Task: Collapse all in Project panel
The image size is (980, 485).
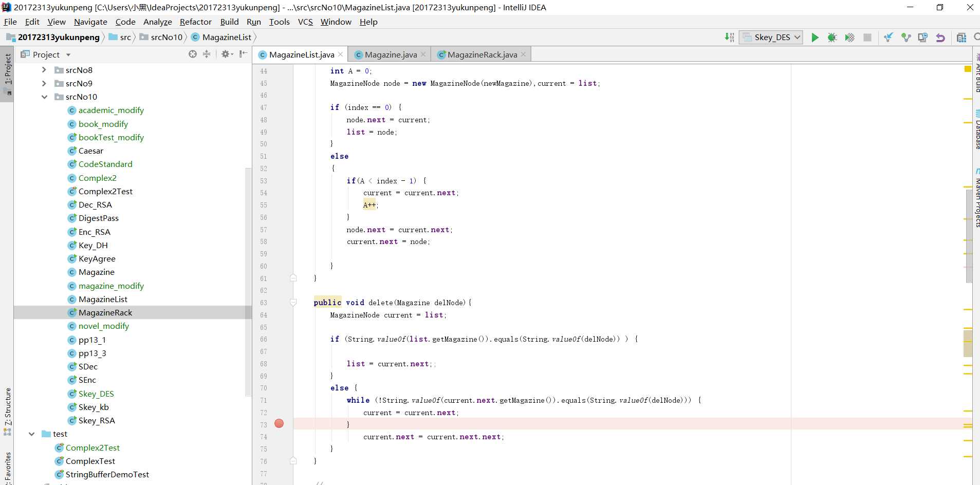Action: (207, 54)
